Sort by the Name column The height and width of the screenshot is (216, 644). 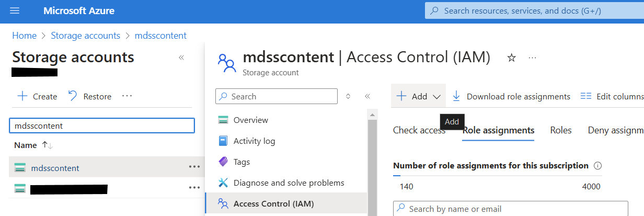pyautogui.click(x=34, y=145)
